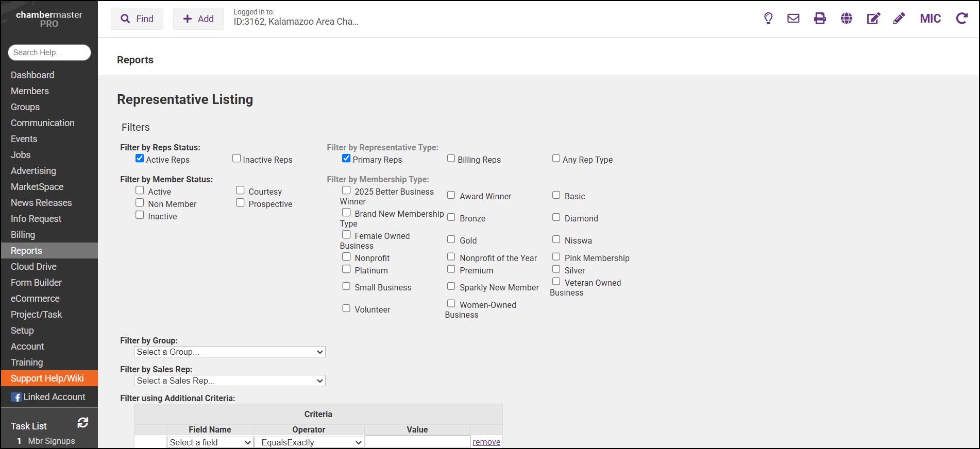
Task: Click the pencil icon in header
Action: [x=899, y=19]
